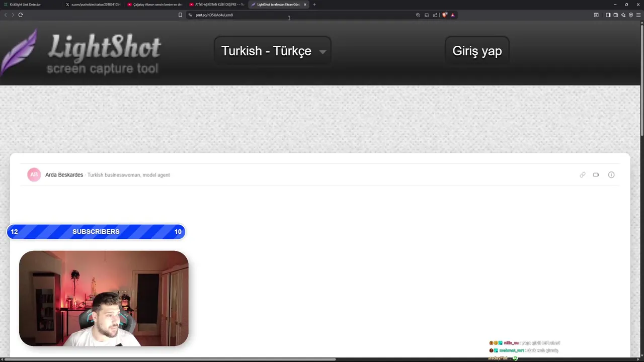Click the streamer webcam overlay
This screenshot has height=362, width=644.
[104, 299]
